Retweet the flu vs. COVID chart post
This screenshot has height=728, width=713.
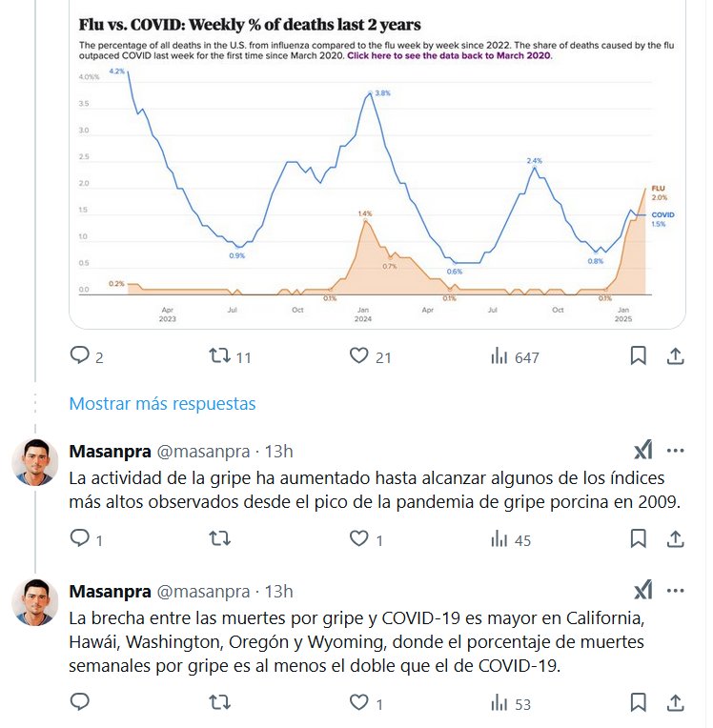pyautogui.click(x=219, y=356)
